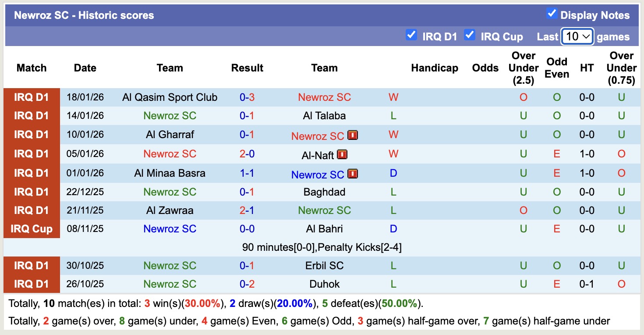Click the Erbil SC team name
The image size is (644, 335).
324,266
